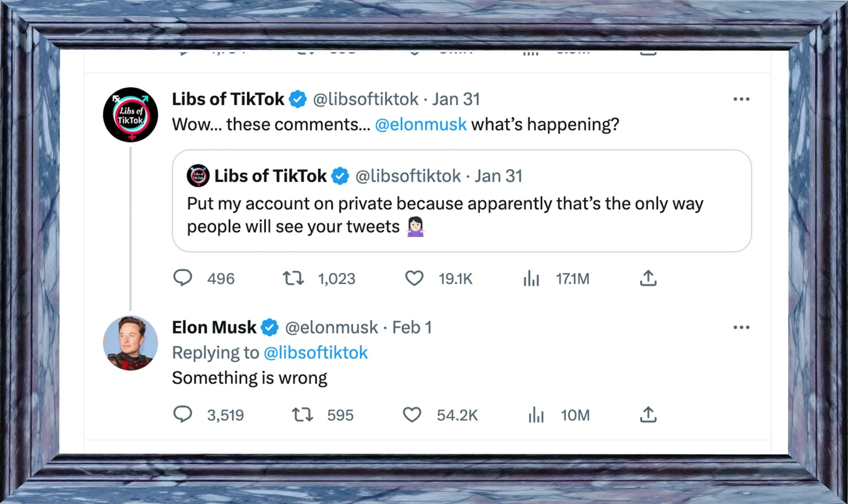
Task: Click the retweet icon showing 595
Action: click(303, 415)
